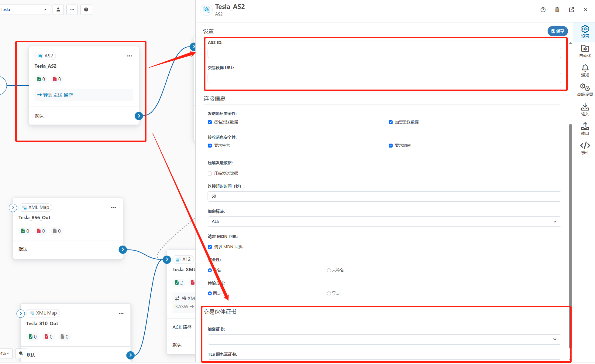Image resolution: width=595 pixels, height=364 pixels.
Task: Open Tesla_856_Out connector ellipsis menu
Action: point(113,207)
